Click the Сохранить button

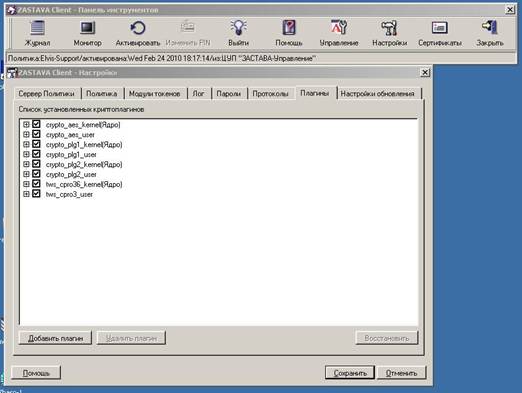coord(350,373)
